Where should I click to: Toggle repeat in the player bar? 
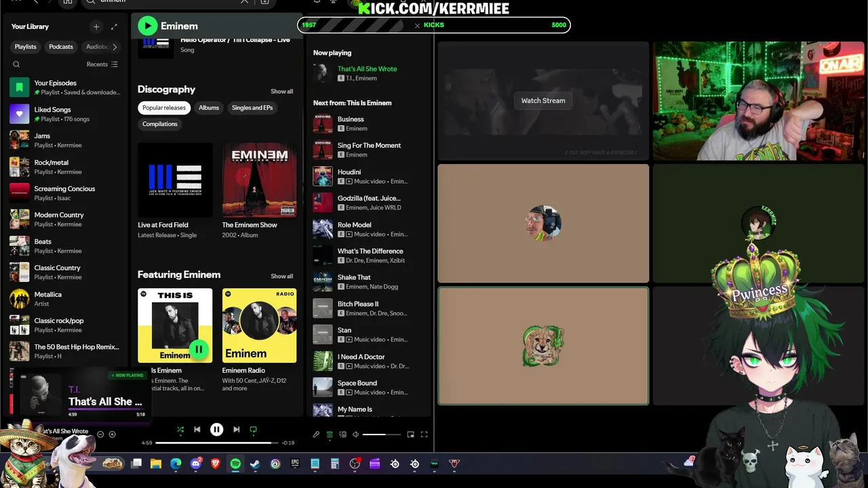tap(254, 429)
